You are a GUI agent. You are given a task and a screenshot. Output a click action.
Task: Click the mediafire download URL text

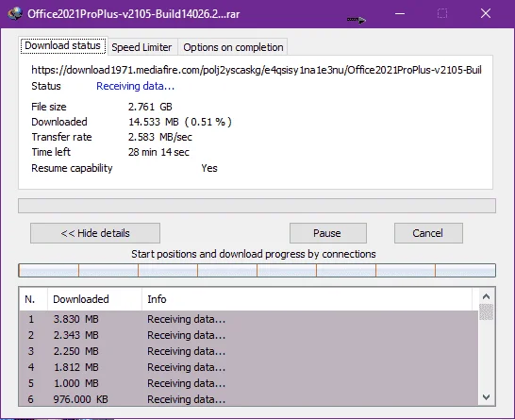point(257,70)
